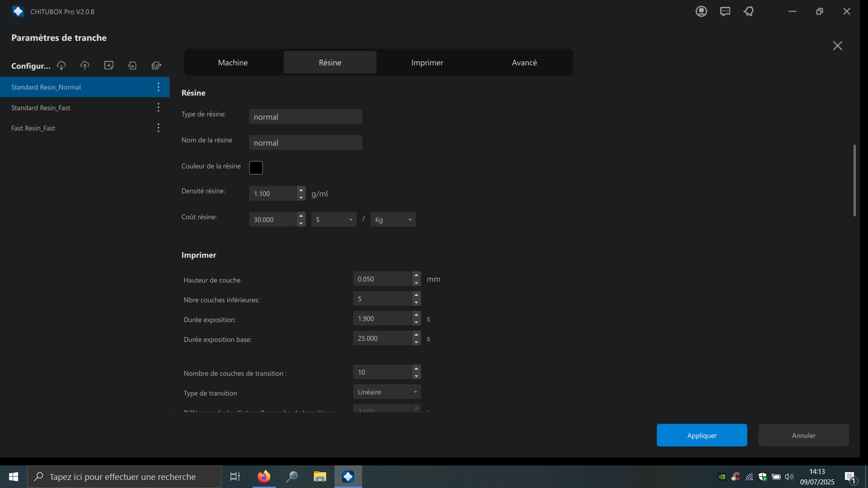The image size is (868, 488).
Task: Click the Appliquer button
Action: 702,435
